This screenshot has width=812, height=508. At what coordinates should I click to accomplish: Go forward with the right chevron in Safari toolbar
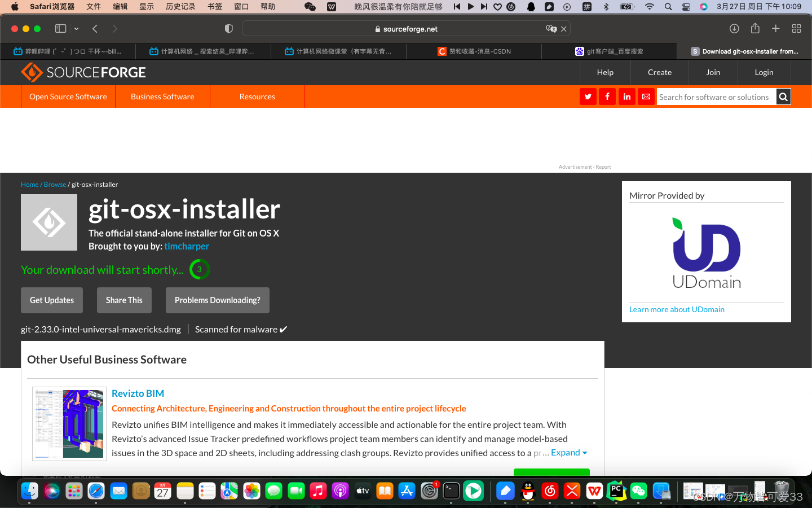click(x=115, y=28)
